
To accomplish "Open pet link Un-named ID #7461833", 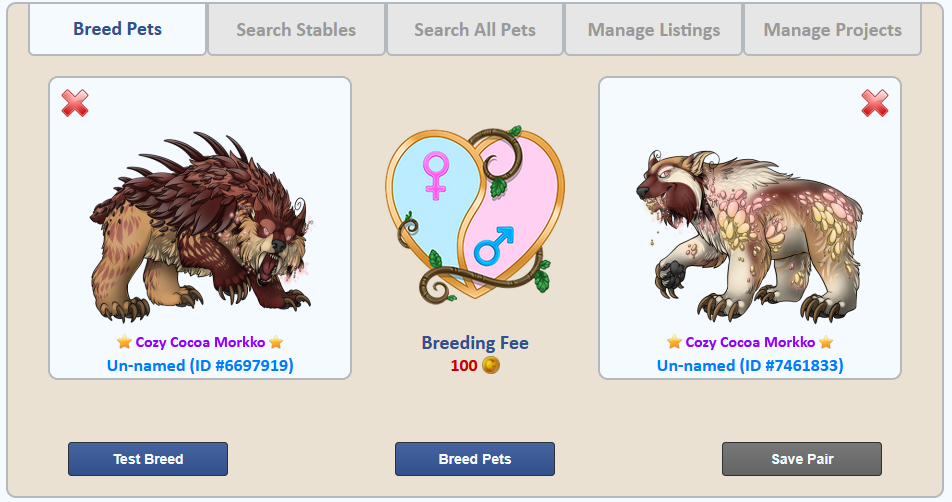I will (750, 365).
